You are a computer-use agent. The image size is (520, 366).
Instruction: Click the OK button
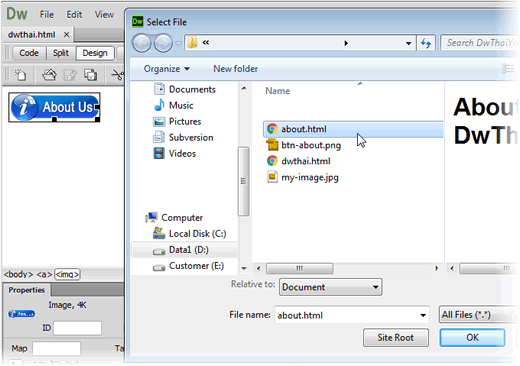[472, 338]
